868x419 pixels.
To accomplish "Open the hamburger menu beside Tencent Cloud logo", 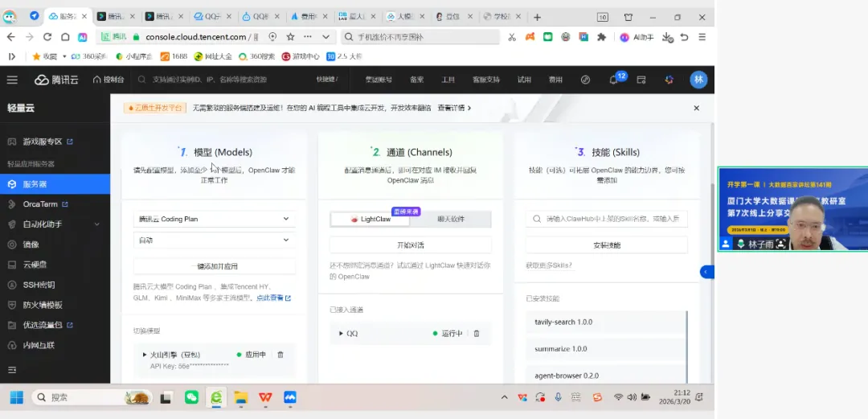I will click(12, 80).
